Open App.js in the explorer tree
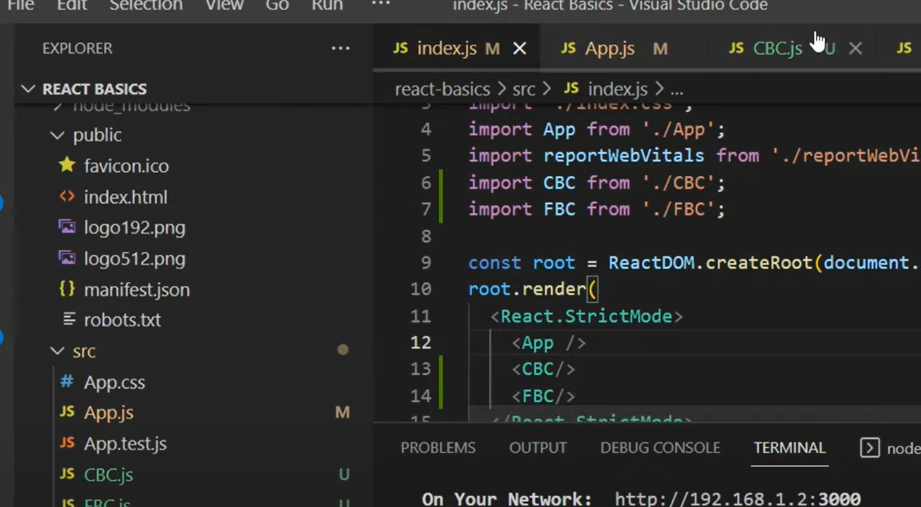The height and width of the screenshot is (507, 921). 109,413
